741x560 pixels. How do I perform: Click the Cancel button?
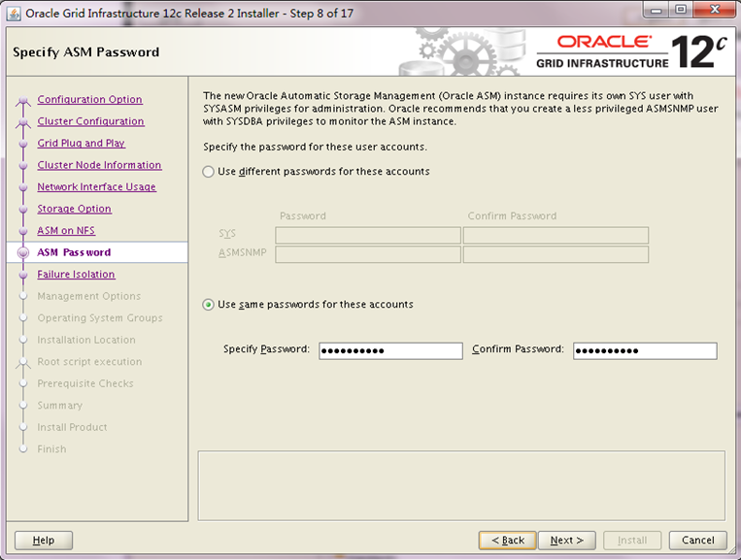698,541
